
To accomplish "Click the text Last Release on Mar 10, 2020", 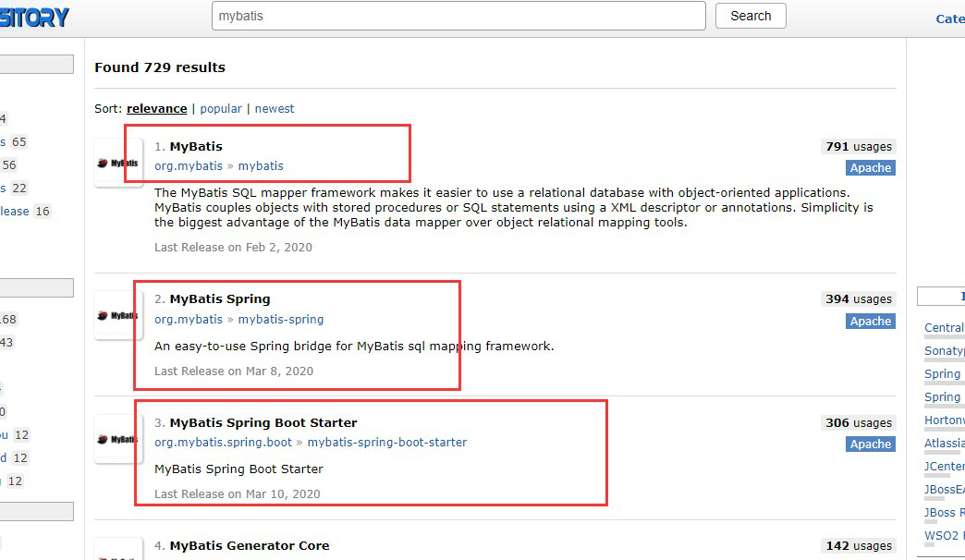I will tap(238, 494).
